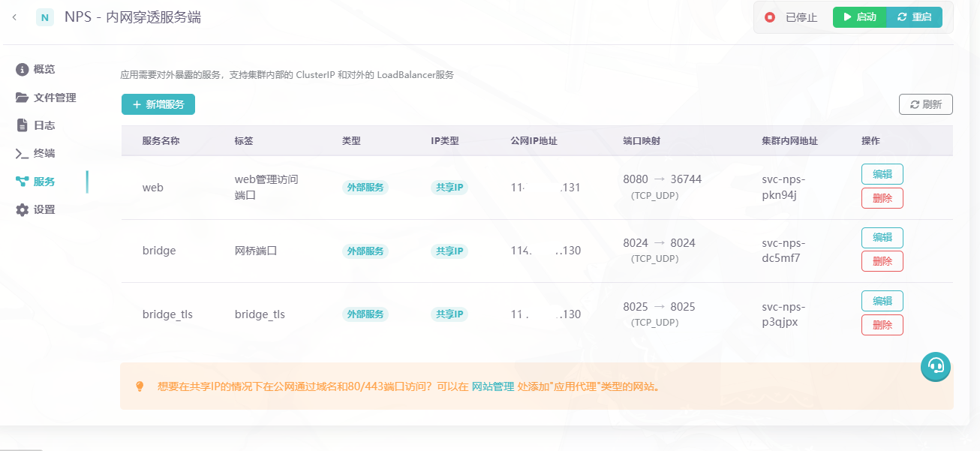Image resolution: width=980 pixels, height=451 pixels.
Task: Click the lightbulb icon in the orange tip bar
Action: 139,387
